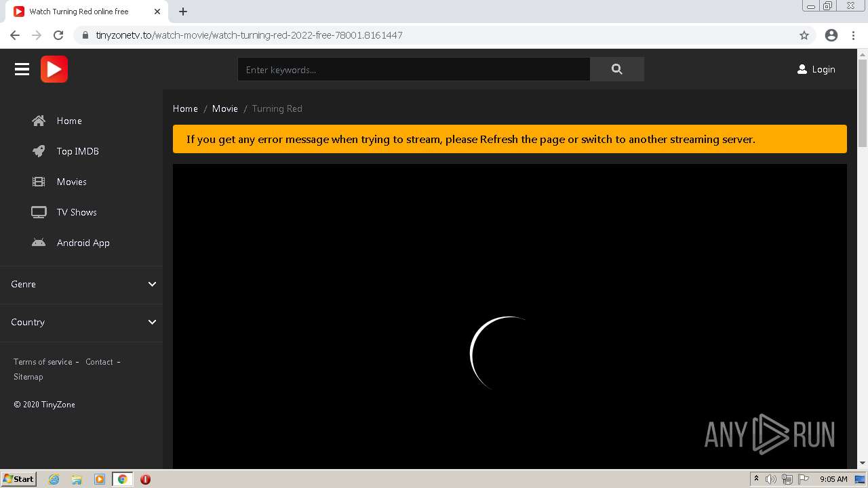Click the volume speaker tray icon
868x488 pixels.
pos(771,479)
